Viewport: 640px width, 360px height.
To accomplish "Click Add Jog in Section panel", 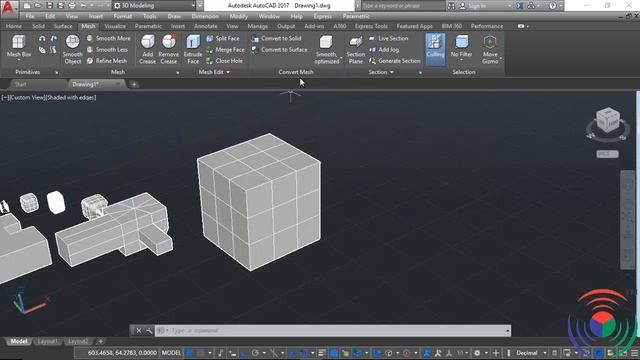I will pos(384,49).
